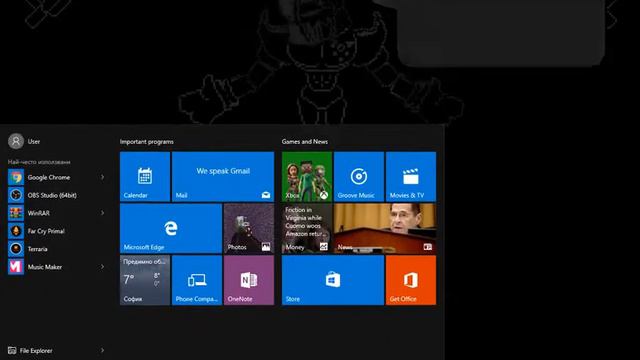The width and height of the screenshot is (640, 360).
Task: Open the Calendar tile
Action: [145, 177]
